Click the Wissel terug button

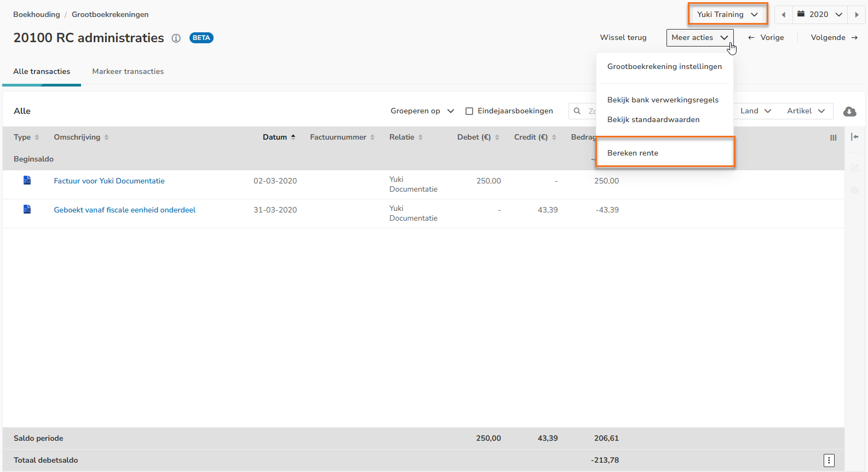623,38
